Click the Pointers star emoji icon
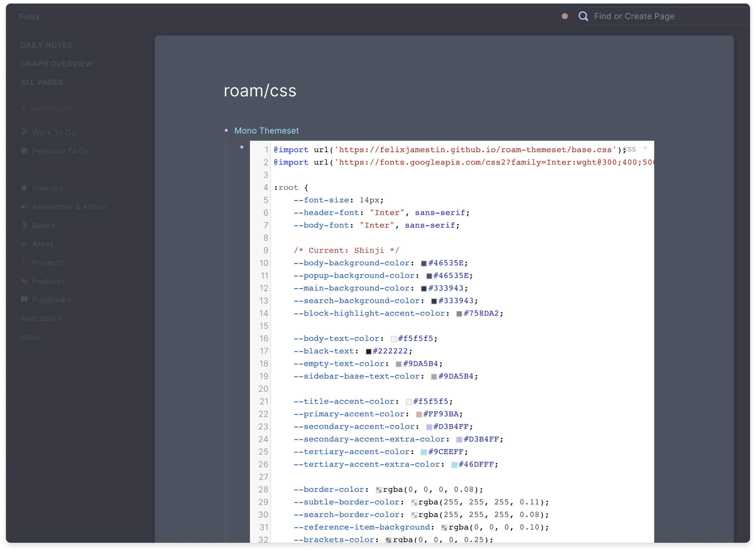The height and width of the screenshot is (551, 756). (x=24, y=188)
